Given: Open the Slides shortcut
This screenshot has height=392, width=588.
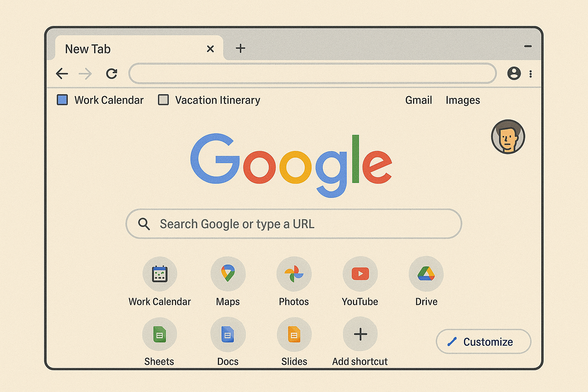Looking at the screenshot, I should click(x=294, y=334).
